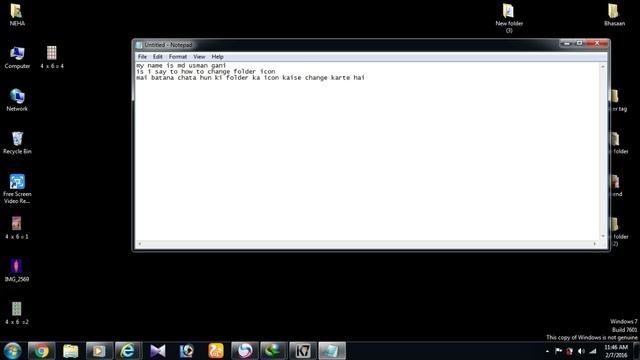Open the Windows Start menu
The width and height of the screenshot is (640, 360).
tap(13, 351)
